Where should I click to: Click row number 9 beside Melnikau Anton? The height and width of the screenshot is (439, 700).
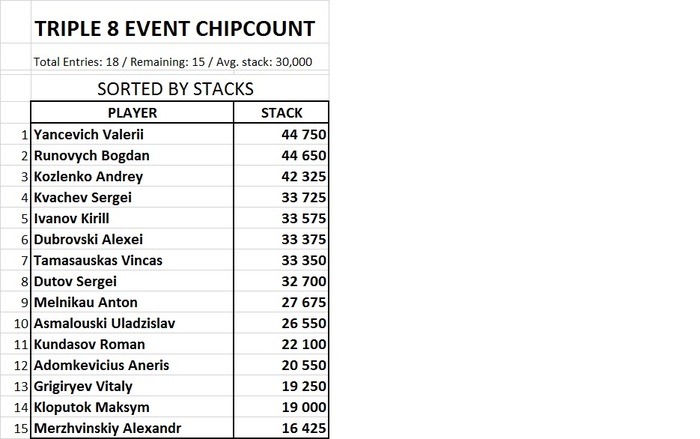23,302
